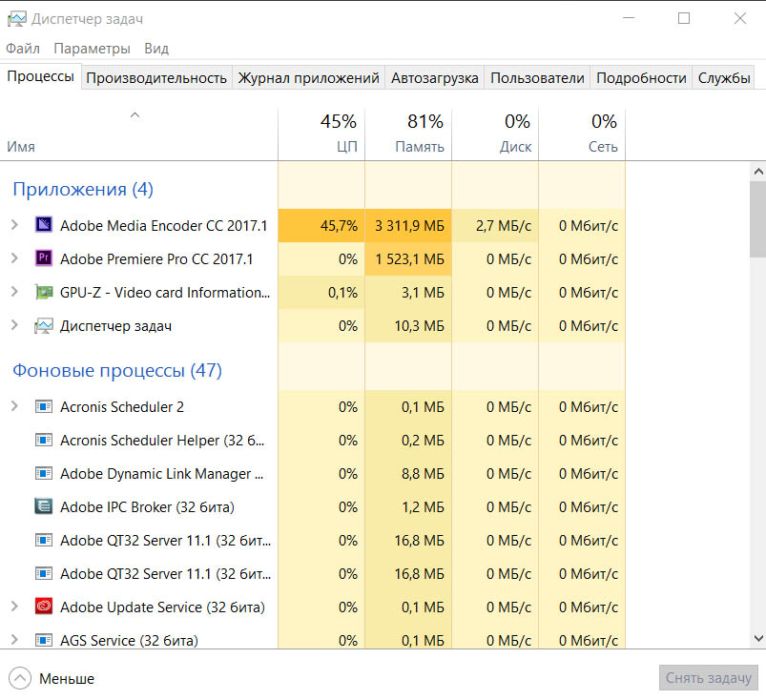Click the red Adobe Update Service icon
The height and width of the screenshot is (700, 766).
click(x=44, y=607)
